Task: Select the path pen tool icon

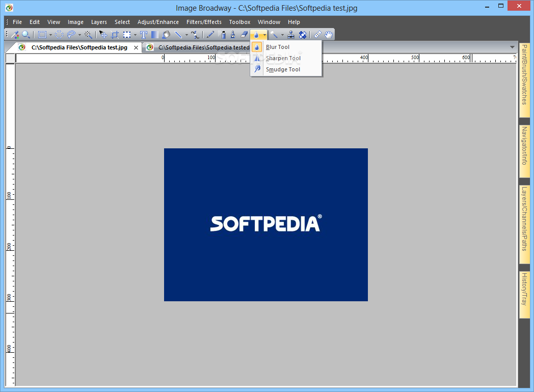Action: [x=195, y=34]
